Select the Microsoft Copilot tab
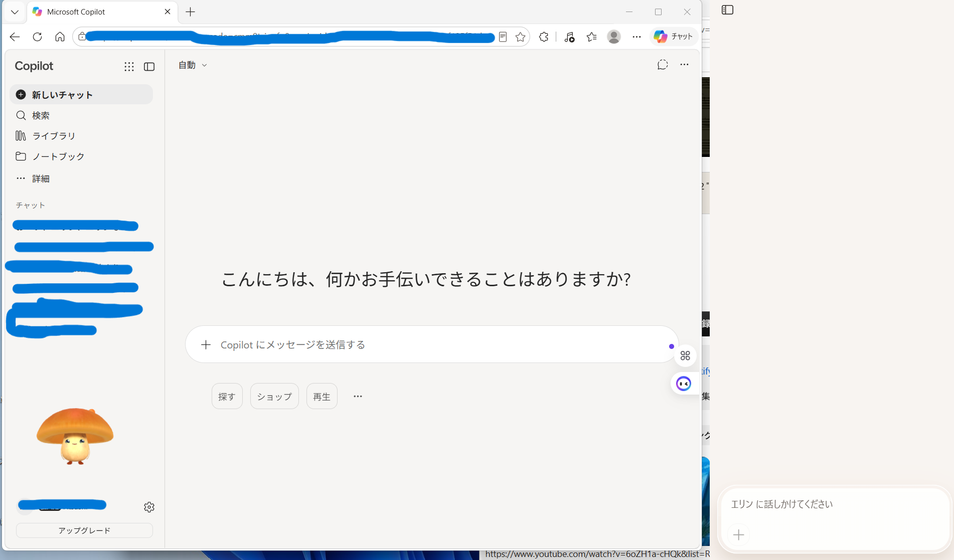Viewport: 954px width, 560px height. (x=102, y=12)
